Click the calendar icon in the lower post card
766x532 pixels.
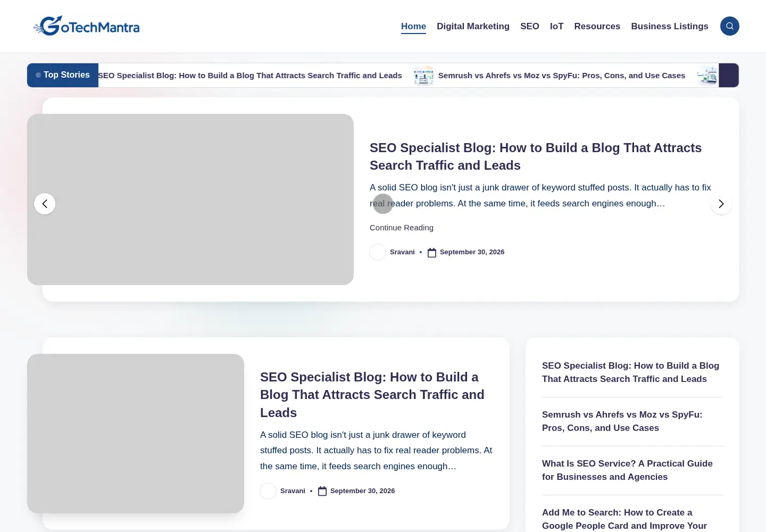click(322, 491)
